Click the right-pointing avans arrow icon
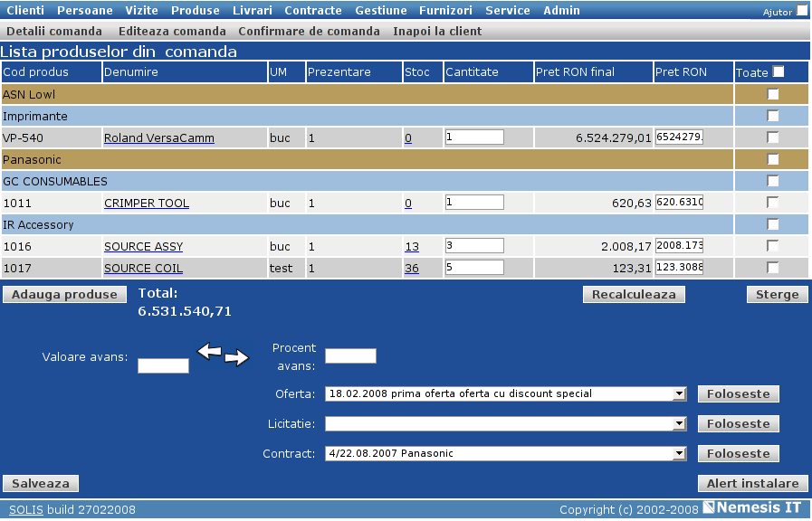The height and width of the screenshot is (521, 812). 236,357
